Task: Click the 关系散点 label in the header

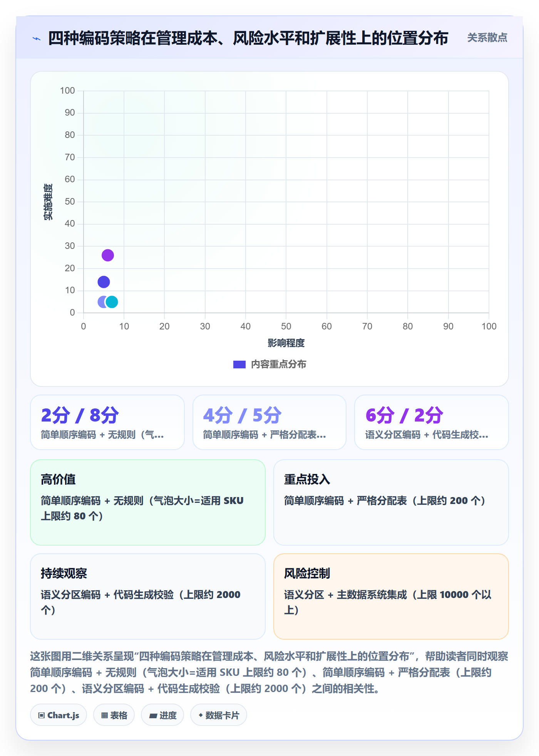Action: [x=487, y=38]
